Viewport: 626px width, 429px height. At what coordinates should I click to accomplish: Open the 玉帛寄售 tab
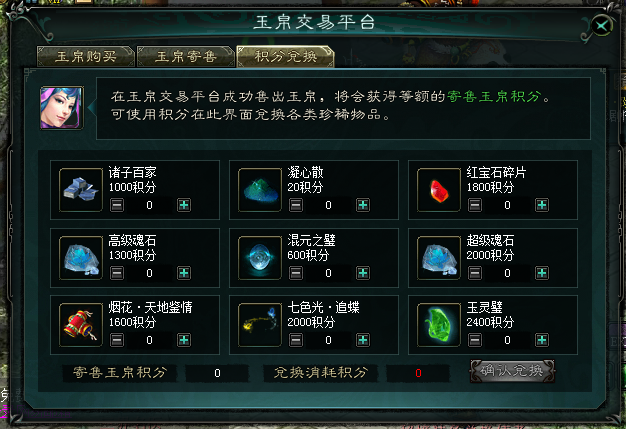point(186,56)
